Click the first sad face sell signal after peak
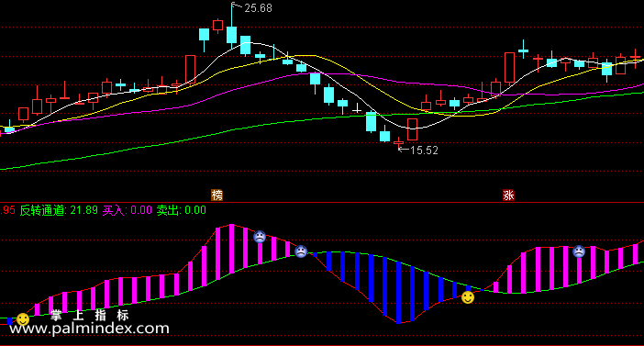Screen dimensions: 644x346 pos(260,237)
